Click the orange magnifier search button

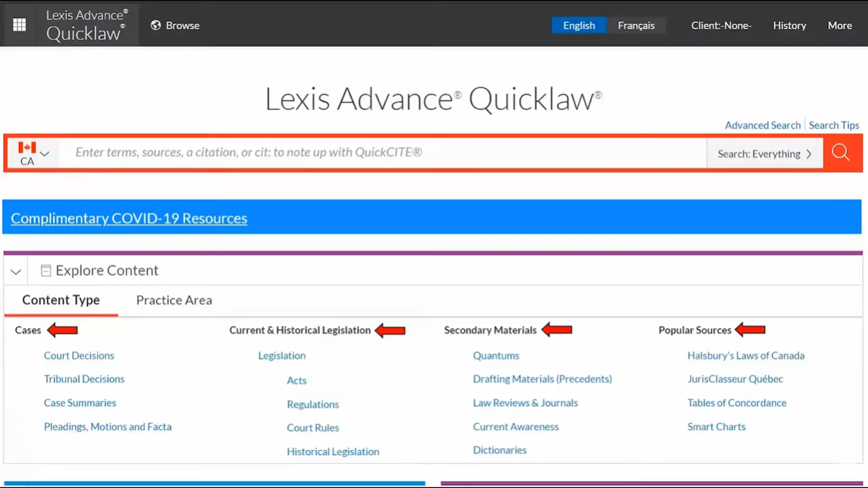pos(841,153)
